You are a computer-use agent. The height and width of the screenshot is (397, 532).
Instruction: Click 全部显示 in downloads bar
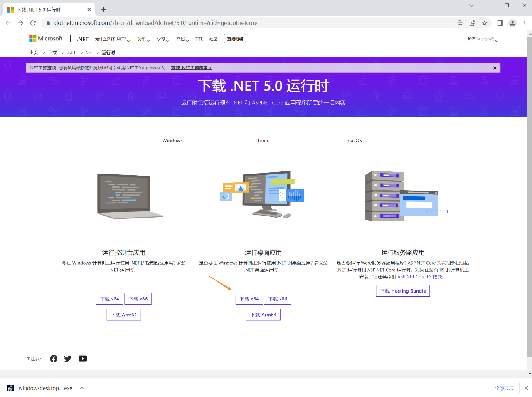tap(504, 388)
